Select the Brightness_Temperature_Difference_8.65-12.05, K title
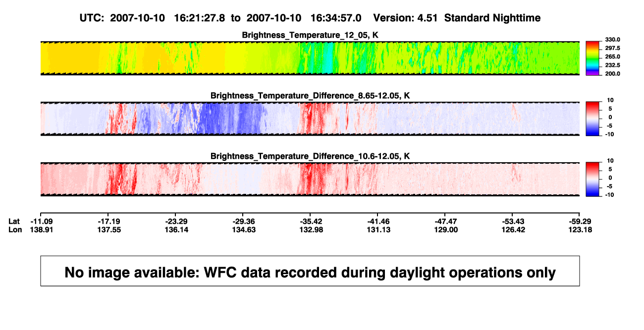This screenshot has height=330, width=644. coord(310,95)
